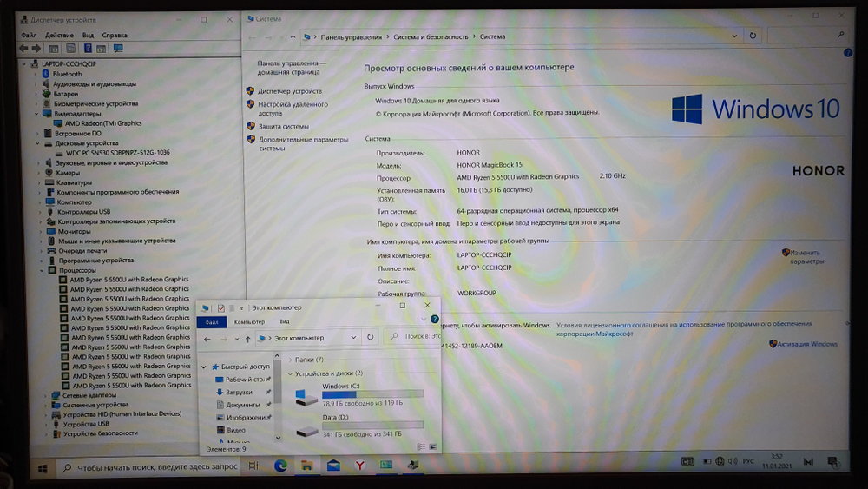Open File Explorer from the taskbar
This screenshot has width=868, height=489.
pos(306,466)
